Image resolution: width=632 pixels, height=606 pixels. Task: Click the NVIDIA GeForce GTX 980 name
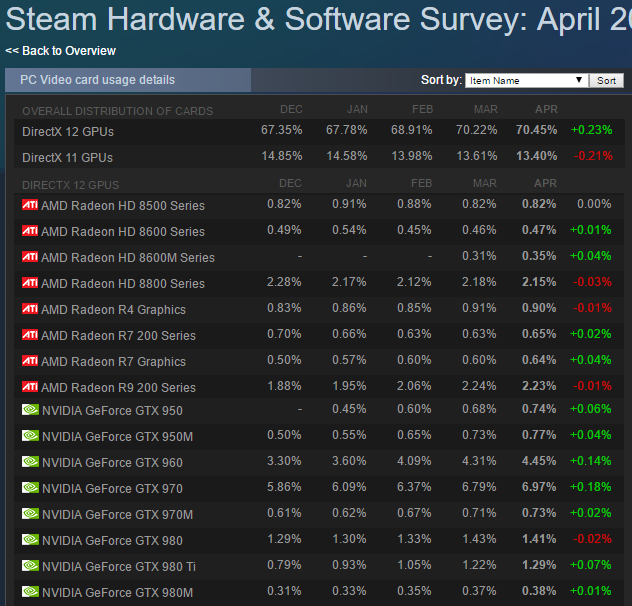point(112,541)
